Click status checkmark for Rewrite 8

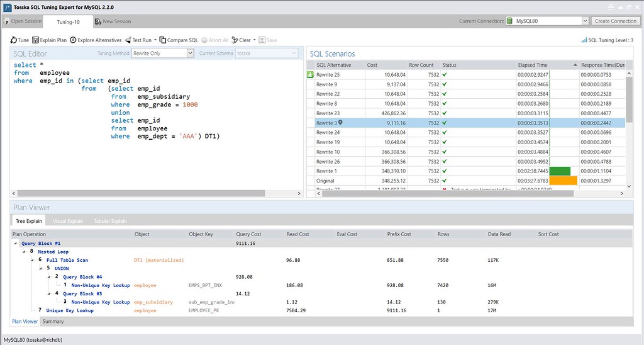click(445, 104)
